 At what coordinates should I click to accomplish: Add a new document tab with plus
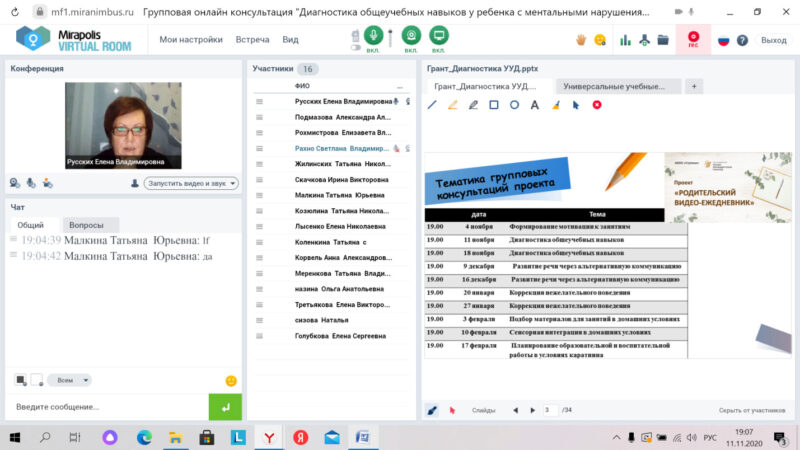(694, 87)
